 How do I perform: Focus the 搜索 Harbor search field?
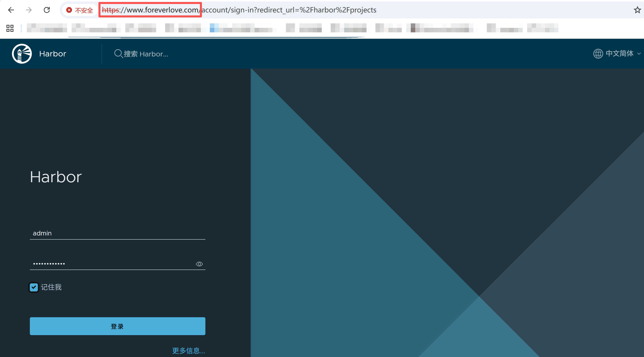pos(146,54)
